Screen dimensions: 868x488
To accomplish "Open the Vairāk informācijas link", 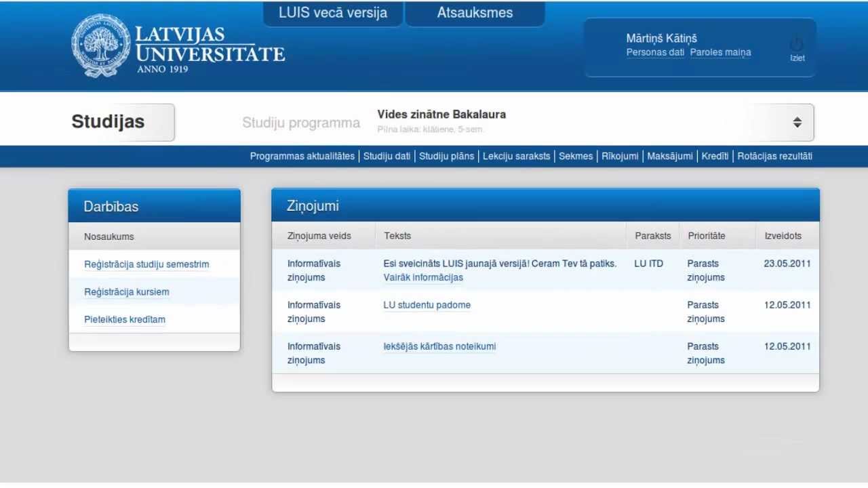I will pos(423,277).
